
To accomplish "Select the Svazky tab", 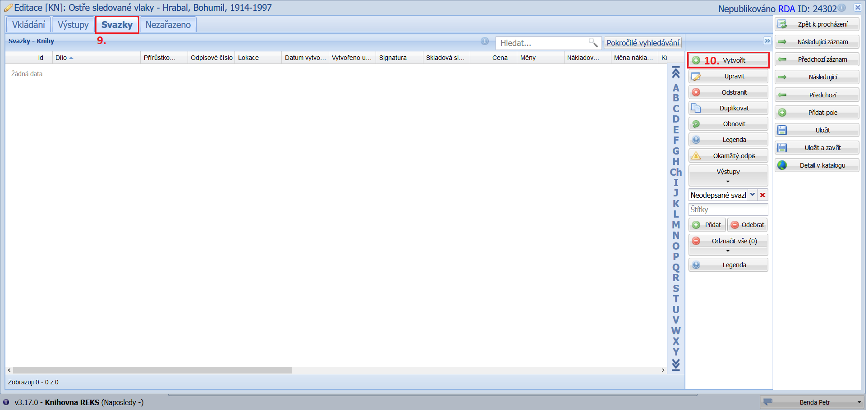I will (x=117, y=25).
